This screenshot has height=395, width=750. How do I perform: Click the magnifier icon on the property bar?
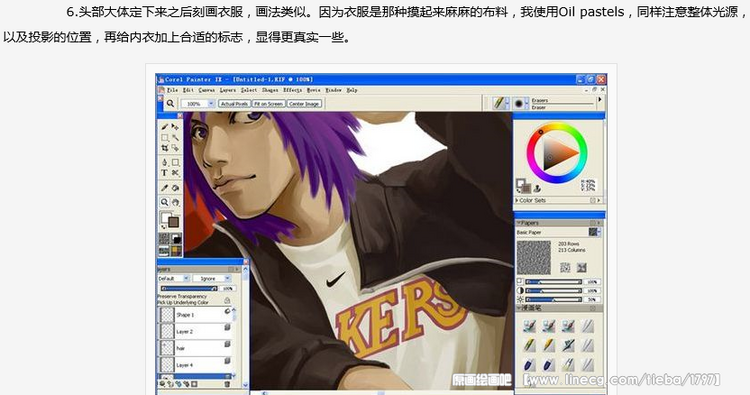click(x=170, y=103)
